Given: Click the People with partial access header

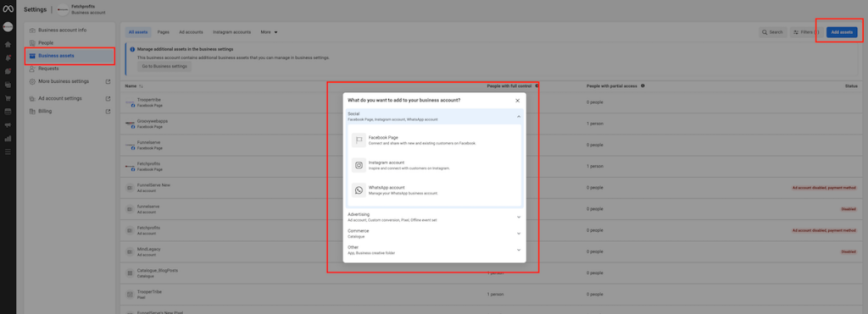Looking at the screenshot, I should (612, 85).
